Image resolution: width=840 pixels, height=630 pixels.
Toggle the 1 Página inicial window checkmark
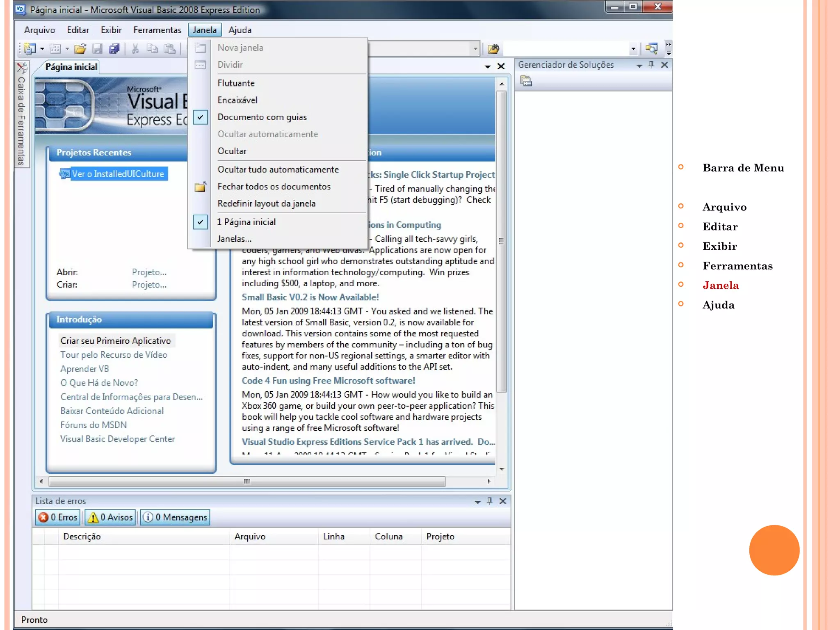pos(200,222)
